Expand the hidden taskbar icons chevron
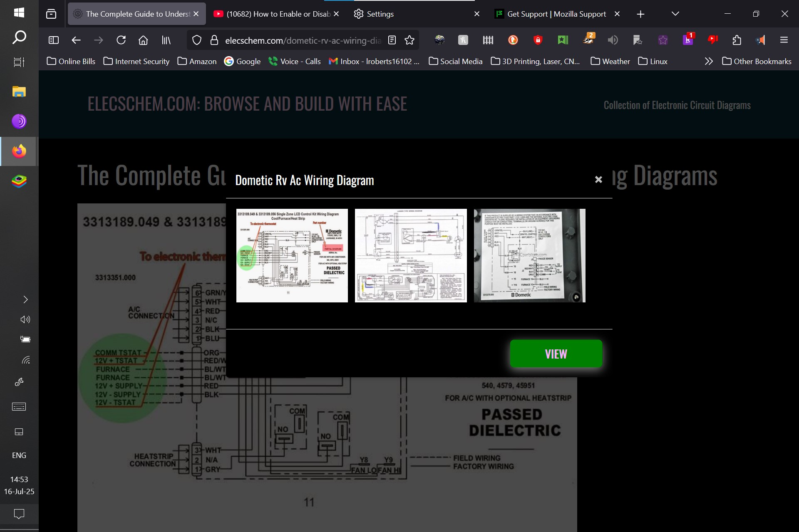799x532 pixels. coord(25,299)
